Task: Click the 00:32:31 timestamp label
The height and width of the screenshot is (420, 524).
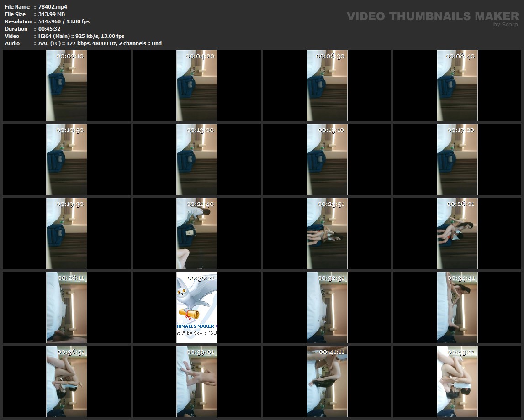Action: point(331,278)
